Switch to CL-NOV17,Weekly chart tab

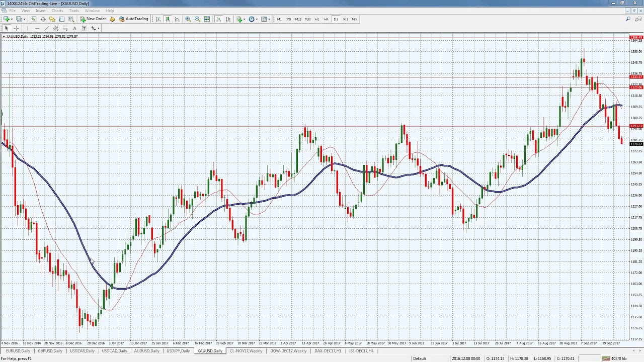pyautogui.click(x=246, y=351)
